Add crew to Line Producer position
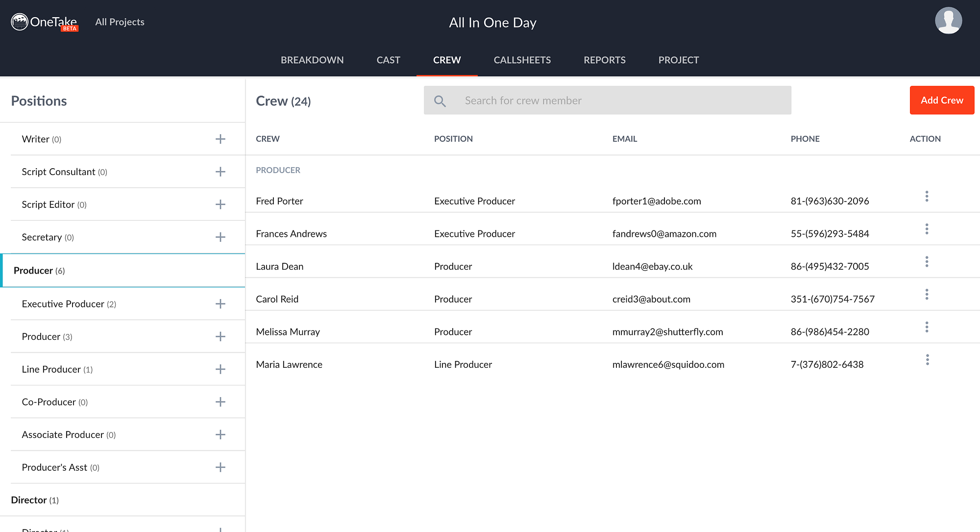 220,369
